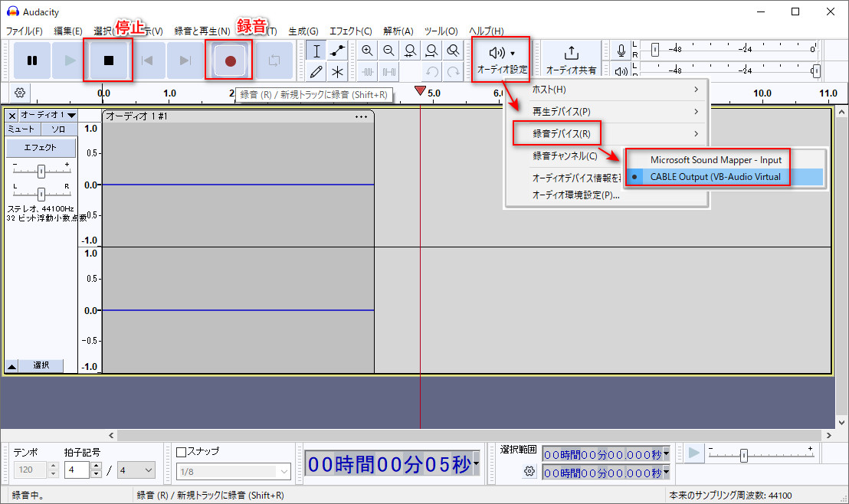849x504 pixels.
Task: Click the Pause transport button
Action: (32, 61)
